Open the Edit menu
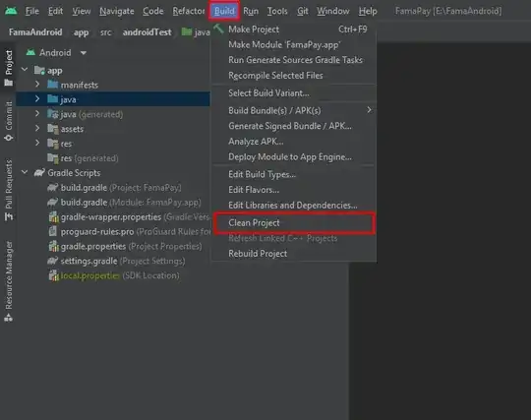 (55, 11)
